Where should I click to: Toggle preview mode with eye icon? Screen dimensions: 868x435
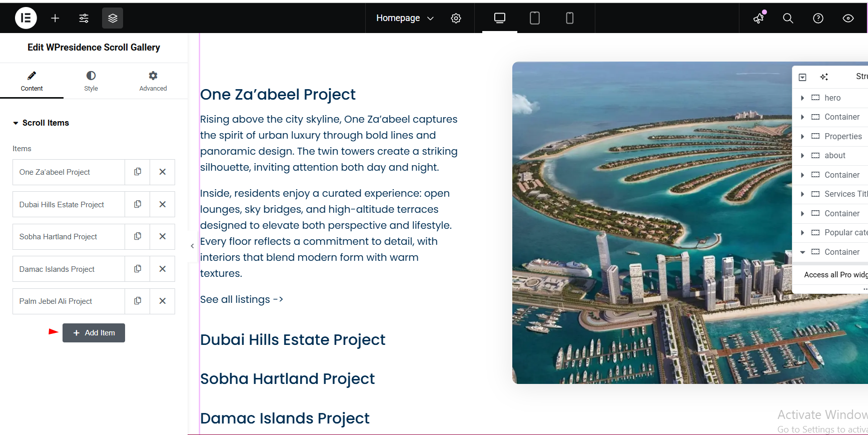pyautogui.click(x=848, y=18)
